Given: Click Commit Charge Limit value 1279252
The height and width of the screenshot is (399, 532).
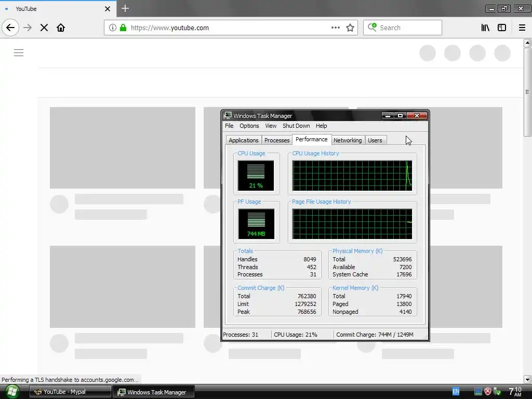Looking at the screenshot, I should click(305, 304).
